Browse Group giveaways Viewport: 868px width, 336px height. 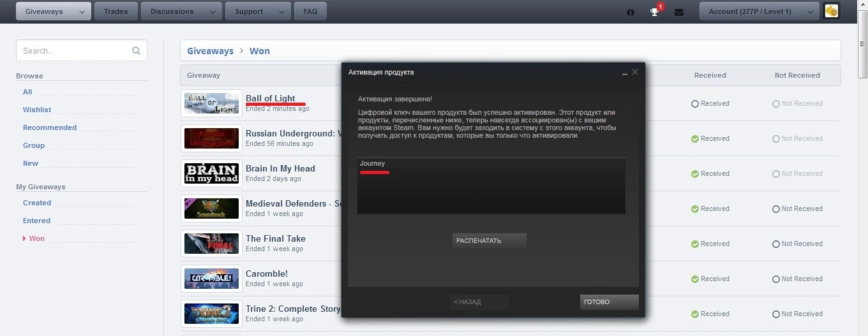[34, 145]
